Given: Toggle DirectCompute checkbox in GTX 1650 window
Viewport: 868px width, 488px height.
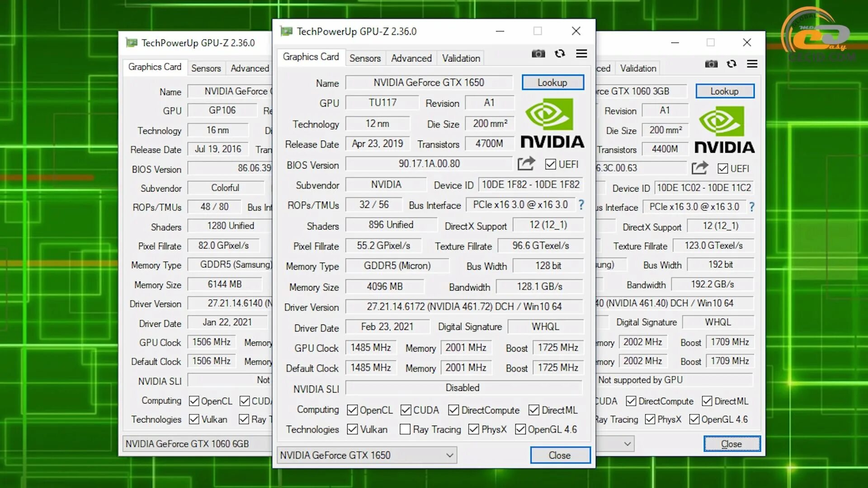Looking at the screenshot, I should (453, 410).
